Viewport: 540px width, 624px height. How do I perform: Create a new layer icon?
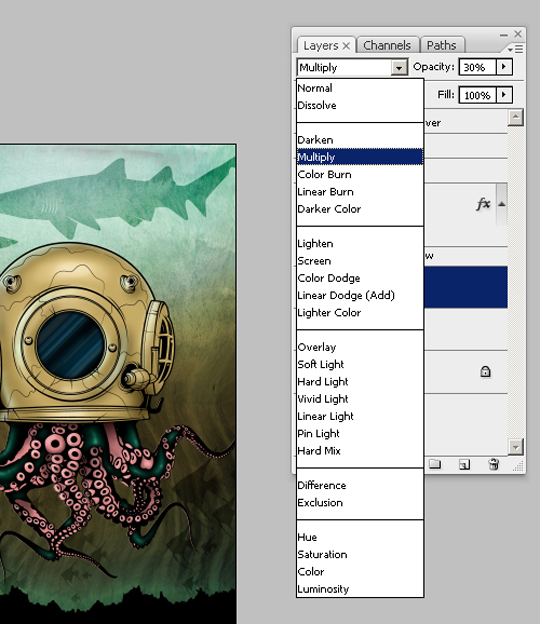464,464
